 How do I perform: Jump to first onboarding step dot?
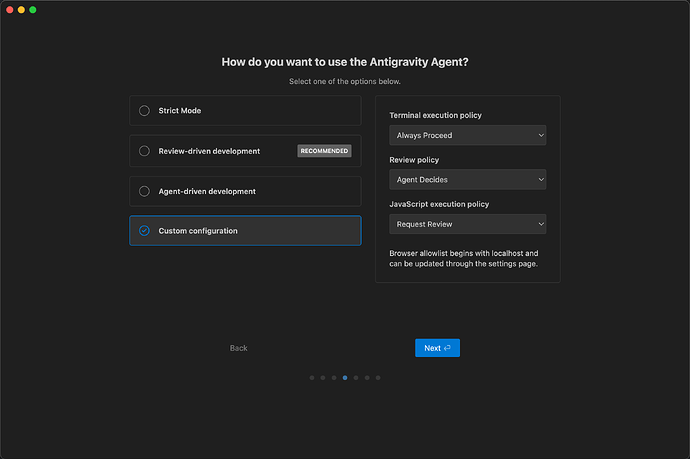tap(312, 378)
